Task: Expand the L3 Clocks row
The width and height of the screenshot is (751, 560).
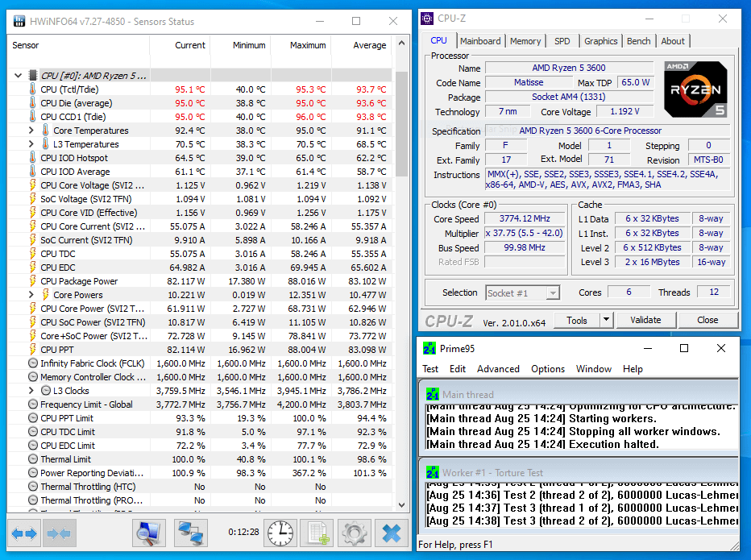Action: pyautogui.click(x=31, y=391)
